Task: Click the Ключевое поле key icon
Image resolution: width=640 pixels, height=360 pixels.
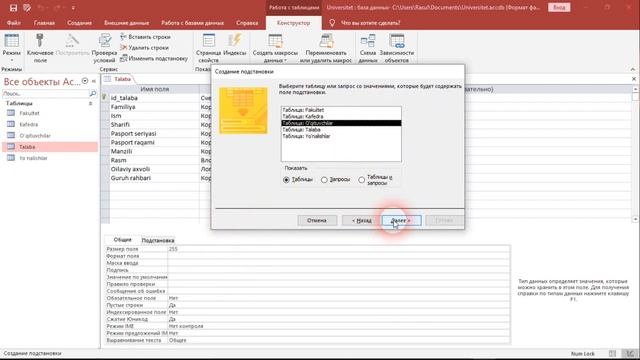Action: [x=40, y=41]
